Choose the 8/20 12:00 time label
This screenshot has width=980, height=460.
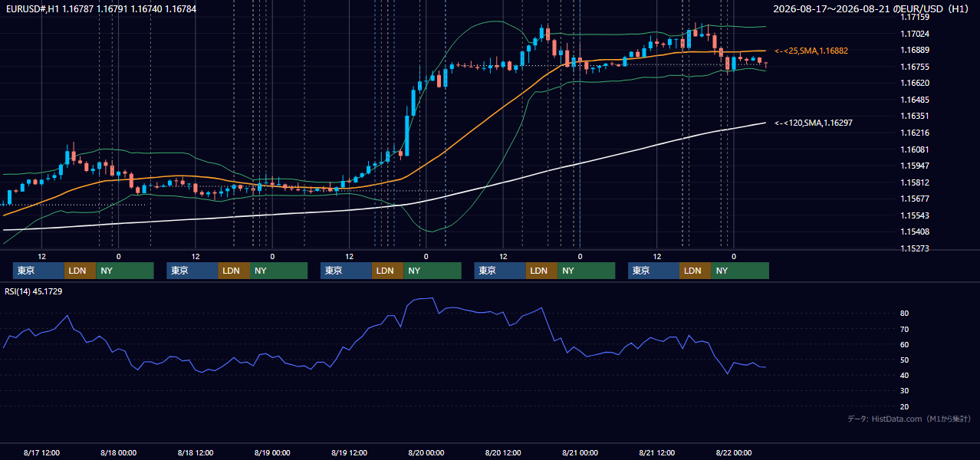point(503,452)
